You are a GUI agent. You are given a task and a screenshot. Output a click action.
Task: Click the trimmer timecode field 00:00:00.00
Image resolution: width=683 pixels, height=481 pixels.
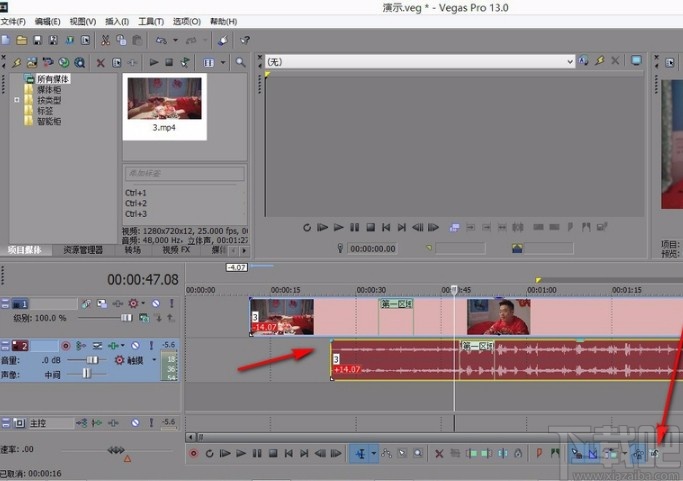[x=373, y=249]
